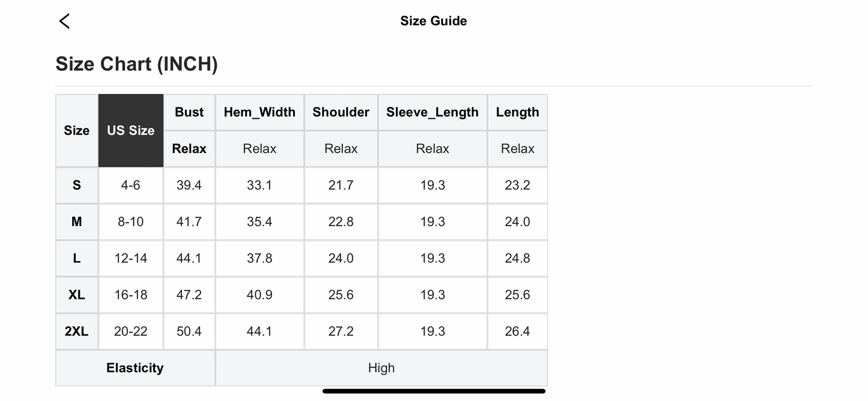This screenshot has height=401, width=868.
Task: Select the Shoulder column header
Action: click(x=341, y=112)
